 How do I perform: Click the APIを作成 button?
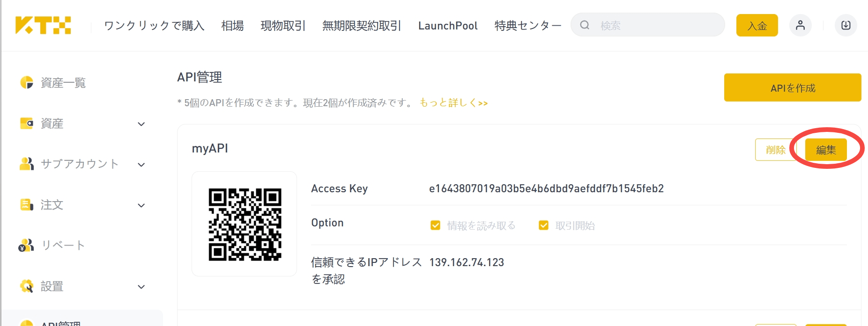click(x=793, y=87)
